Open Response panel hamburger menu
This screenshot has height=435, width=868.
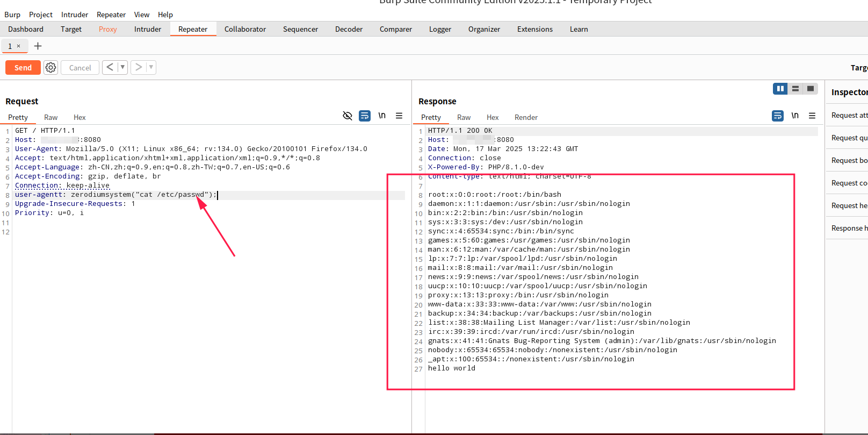[812, 116]
